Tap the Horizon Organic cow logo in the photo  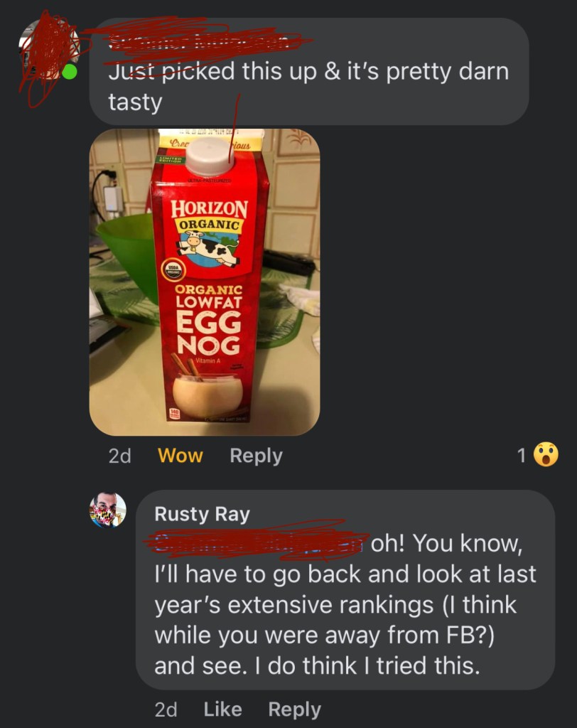pyautogui.click(x=208, y=250)
